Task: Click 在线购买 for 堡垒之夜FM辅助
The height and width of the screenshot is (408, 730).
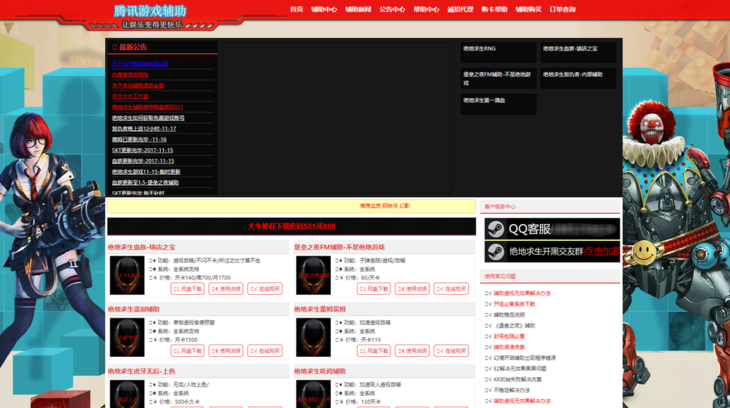Action: point(451,289)
